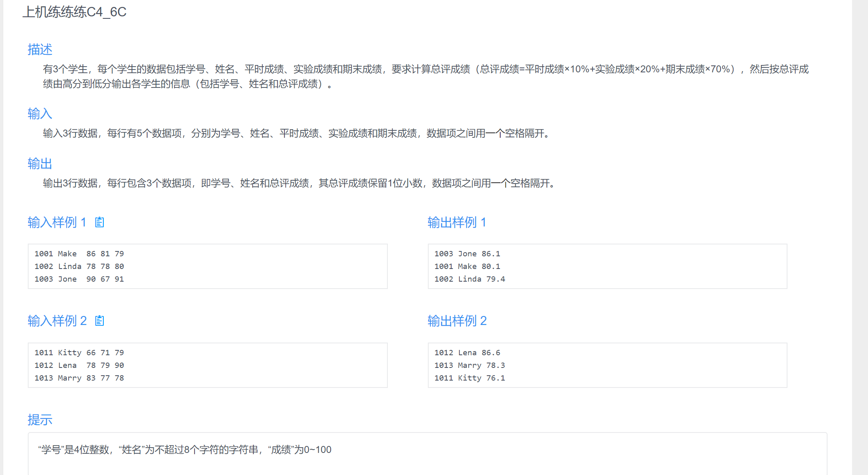The height and width of the screenshot is (475, 868).
Task: Copy input sample 2 using clipboard icon
Action: pos(99,321)
